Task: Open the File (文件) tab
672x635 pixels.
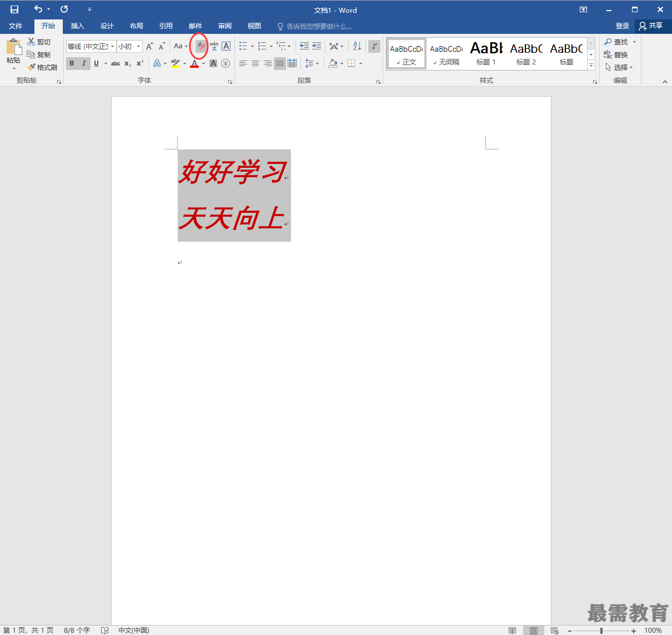Action: (16, 26)
